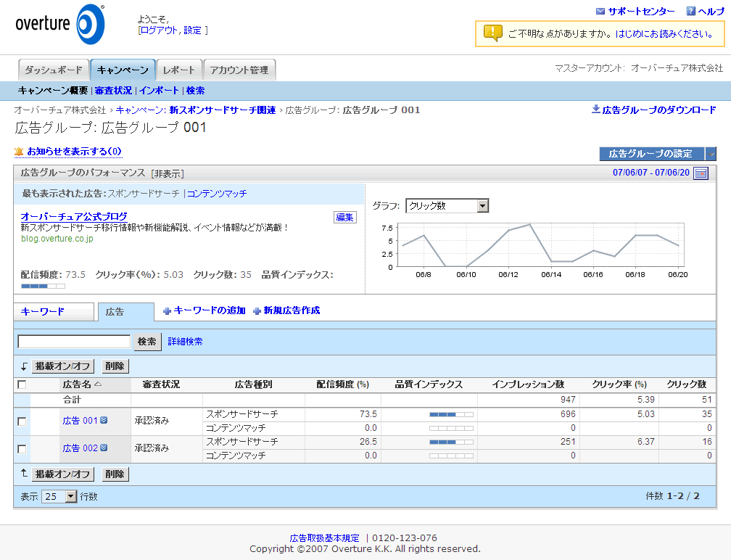Click the 編集 button for the ad
The width and height of the screenshot is (731, 560).
(345, 217)
